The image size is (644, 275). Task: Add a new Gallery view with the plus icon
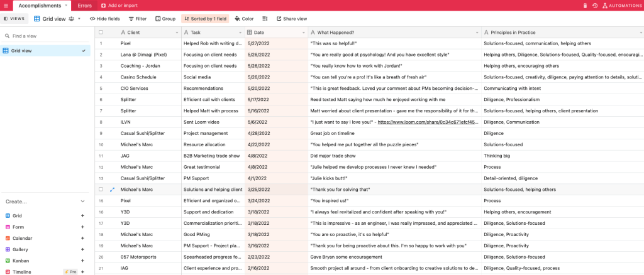(x=82, y=249)
